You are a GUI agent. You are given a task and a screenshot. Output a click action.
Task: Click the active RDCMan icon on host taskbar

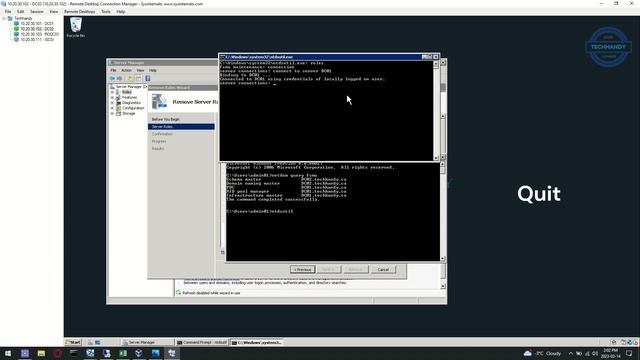click(x=172, y=353)
